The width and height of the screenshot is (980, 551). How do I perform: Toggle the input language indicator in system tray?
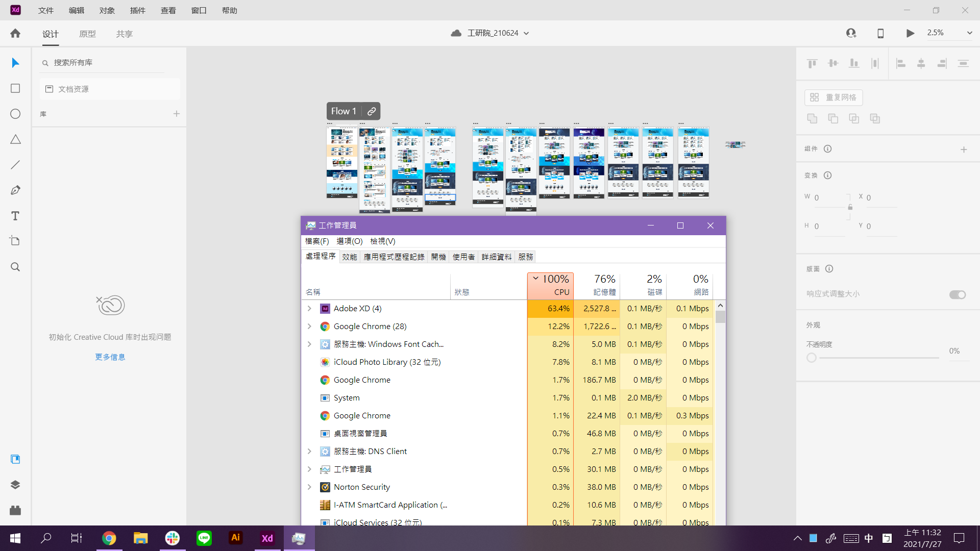[x=870, y=538]
